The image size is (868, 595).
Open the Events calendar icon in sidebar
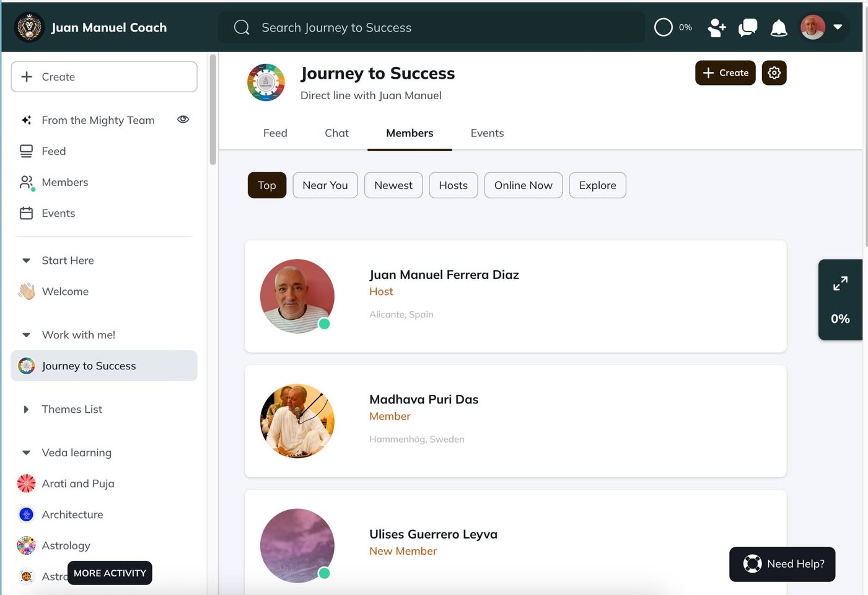point(26,213)
